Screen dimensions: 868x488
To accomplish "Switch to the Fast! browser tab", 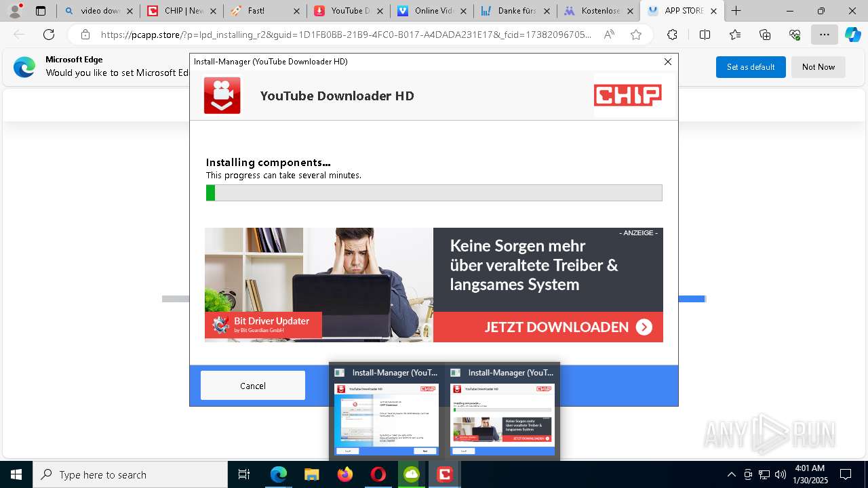I will [265, 11].
